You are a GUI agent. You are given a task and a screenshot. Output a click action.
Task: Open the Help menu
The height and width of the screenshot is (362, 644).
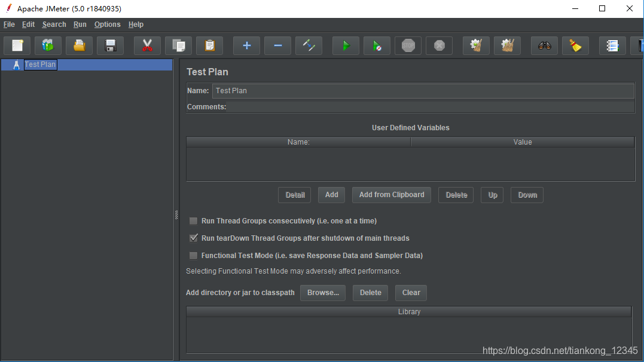[136, 24]
